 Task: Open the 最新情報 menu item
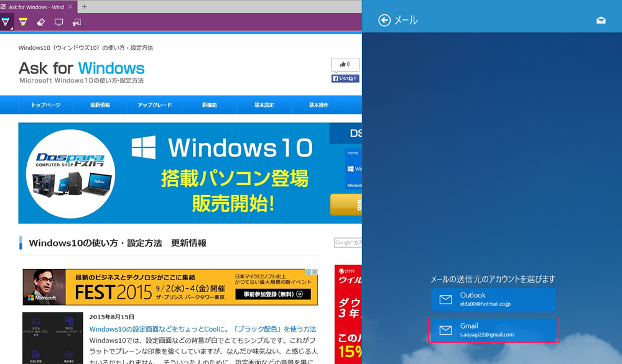(100, 105)
